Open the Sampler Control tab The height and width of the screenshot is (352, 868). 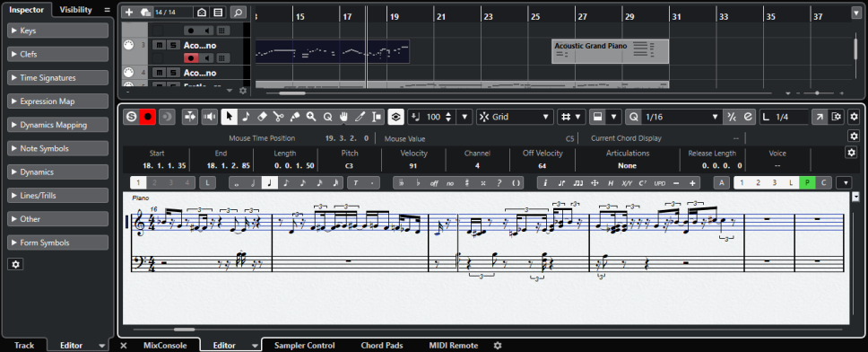point(305,346)
